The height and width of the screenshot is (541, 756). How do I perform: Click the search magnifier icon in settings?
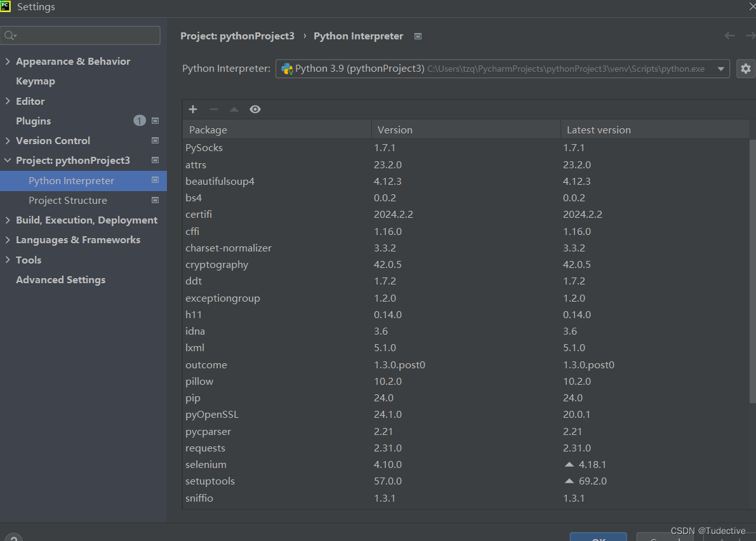click(x=10, y=36)
